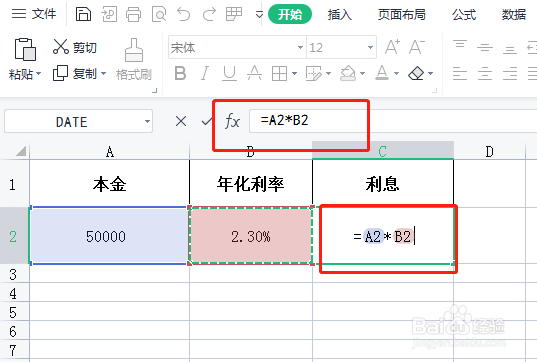This screenshot has height=362, width=537.
Task: Open the 复制 dropdown arrow
Action: [x=103, y=73]
